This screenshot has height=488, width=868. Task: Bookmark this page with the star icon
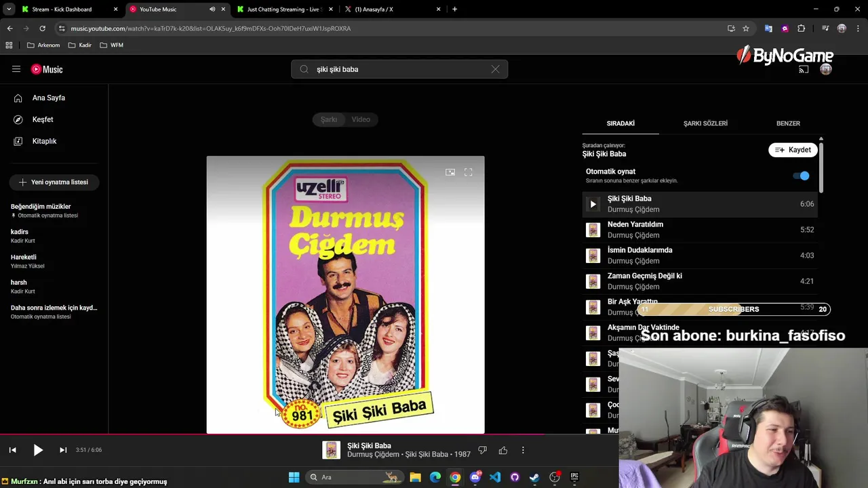(746, 28)
